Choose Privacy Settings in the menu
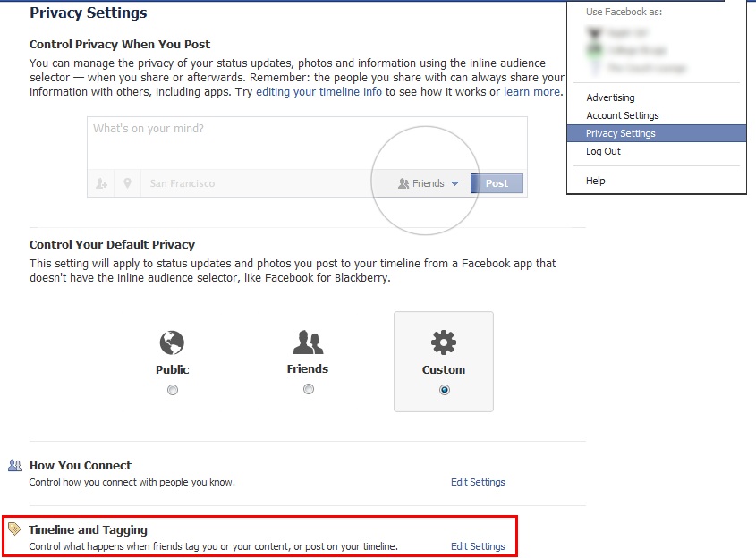The height and width of the screenshot is (558, 756). pyautogui.click(x=656, y=133)
